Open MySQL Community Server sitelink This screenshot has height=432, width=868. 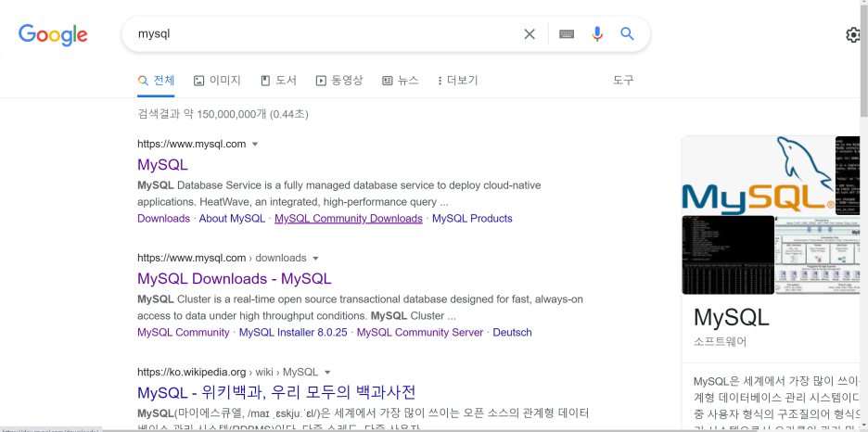(419, 333)
